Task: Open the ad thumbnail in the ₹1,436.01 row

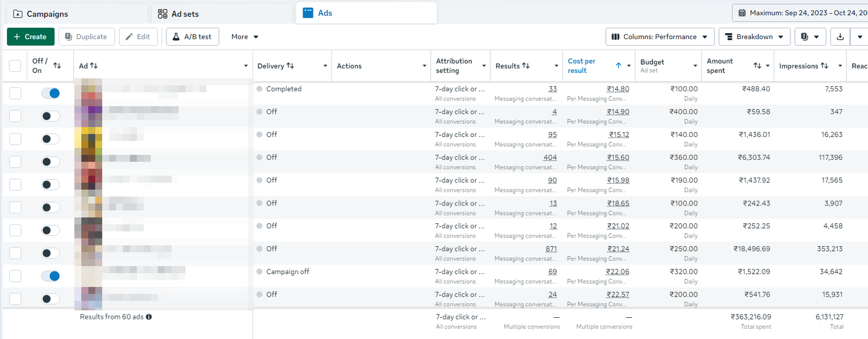Action: (x=88, y=139)
